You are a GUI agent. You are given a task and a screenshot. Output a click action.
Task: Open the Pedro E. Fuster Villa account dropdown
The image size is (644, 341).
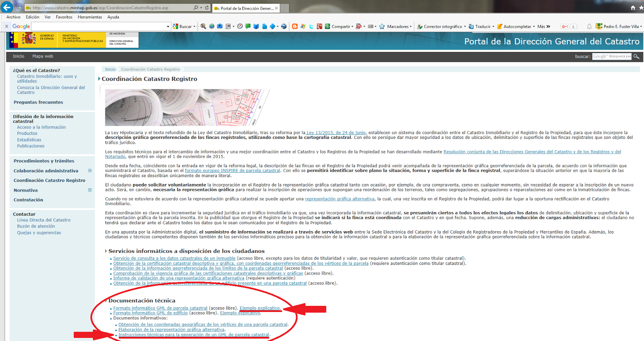tap(641, 27)
